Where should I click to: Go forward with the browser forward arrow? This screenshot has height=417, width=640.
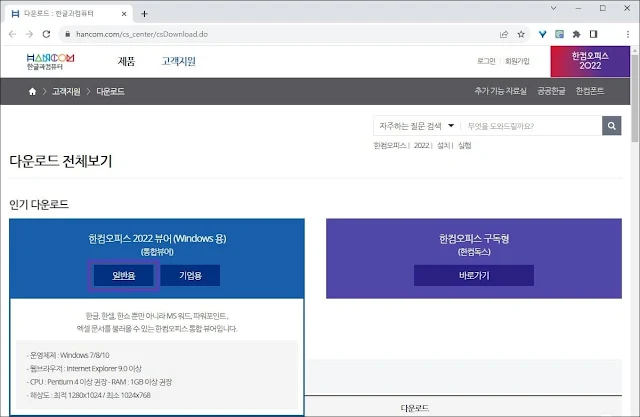[29, 34]
